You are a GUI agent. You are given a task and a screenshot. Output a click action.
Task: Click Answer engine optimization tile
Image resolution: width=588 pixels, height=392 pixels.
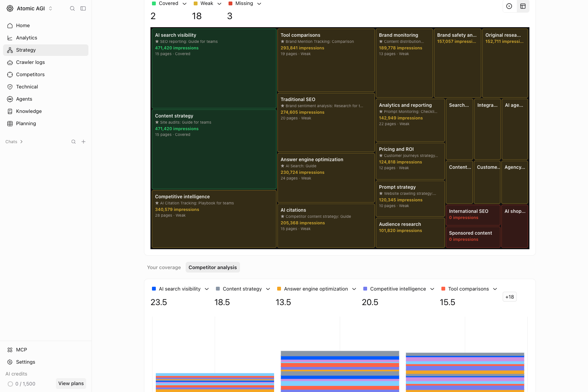click(326, 178)
